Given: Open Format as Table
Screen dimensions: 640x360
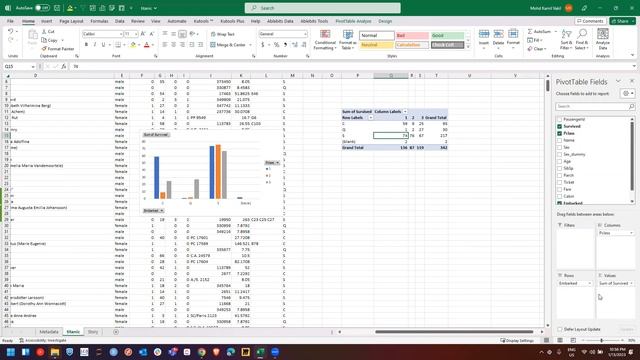Looking at the screenshot, I should coord(348,40).
